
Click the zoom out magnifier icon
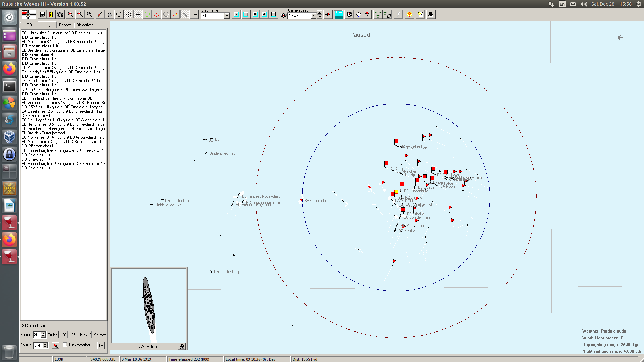80,14
